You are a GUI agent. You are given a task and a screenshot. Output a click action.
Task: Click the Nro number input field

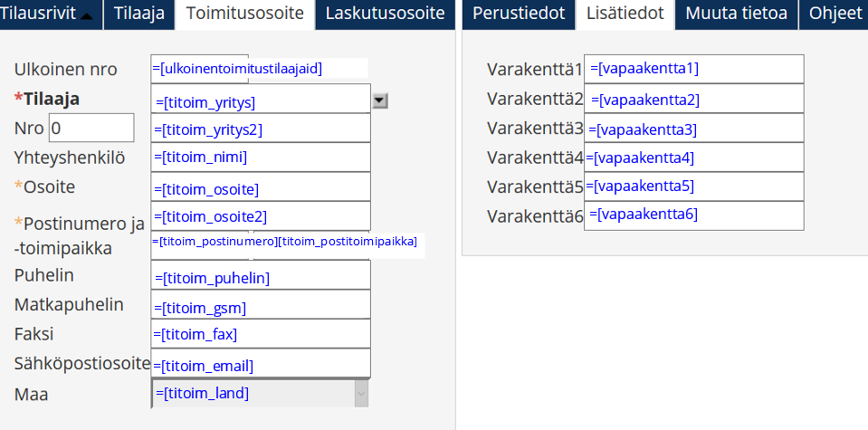point(91,129)
